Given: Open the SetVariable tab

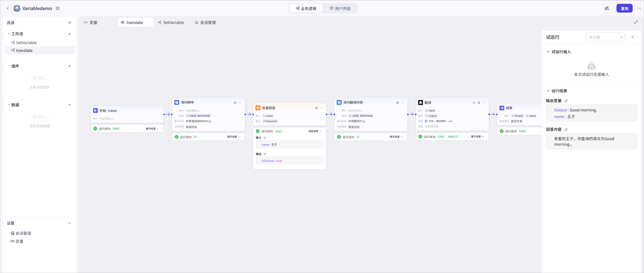Looking at the screenshot, I should [x=171, y=22].
